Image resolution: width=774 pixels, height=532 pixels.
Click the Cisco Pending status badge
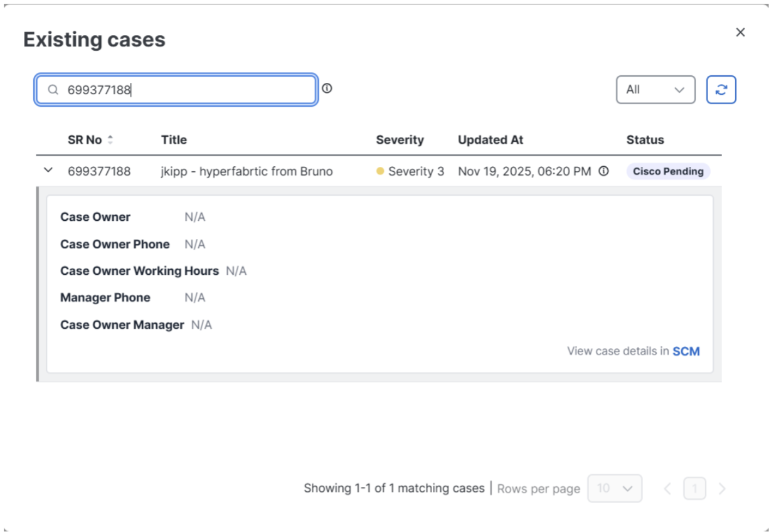(x=668, y=171)
